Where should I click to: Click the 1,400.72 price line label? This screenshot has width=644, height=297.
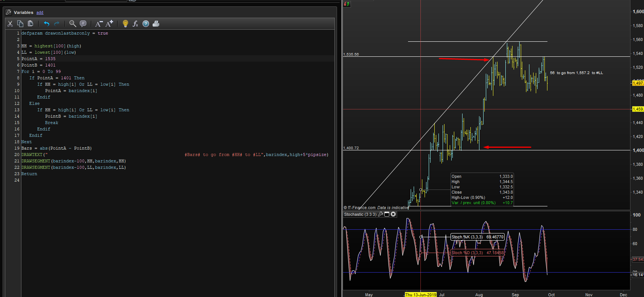pyautogui.click(x=351, y=148)
